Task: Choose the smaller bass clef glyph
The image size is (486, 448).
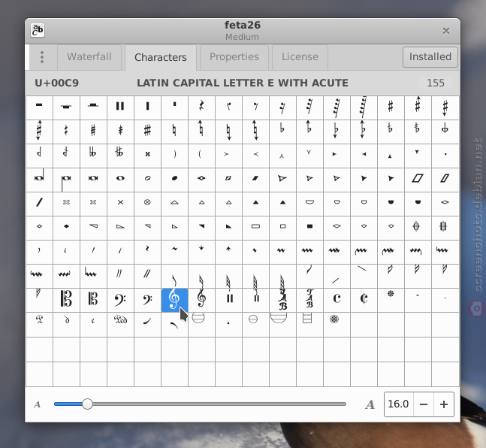Action: [x=147, y=300]
